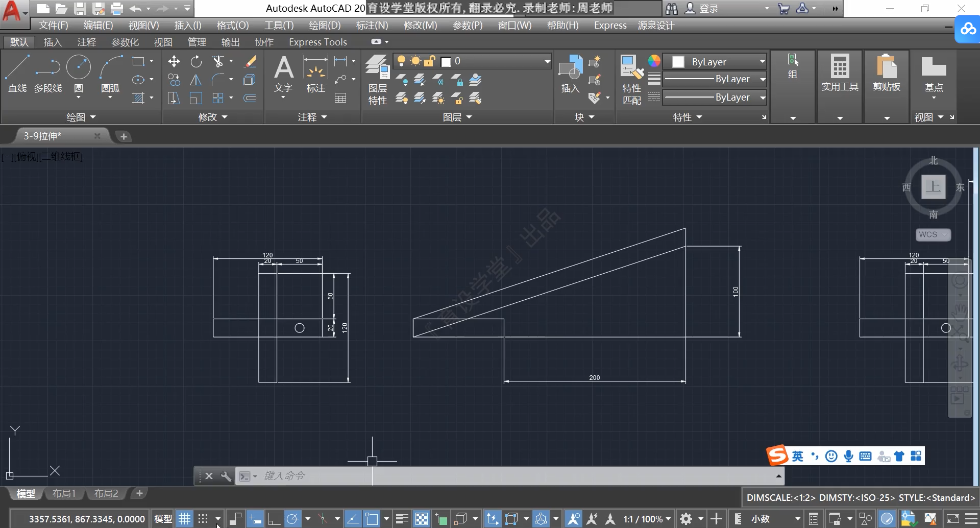Image resolution: width=980 pixels, height=528 pixels.
Task: Expand the Draw (绘图) panel
Action: pyautogui.click(x=81, y=117)
